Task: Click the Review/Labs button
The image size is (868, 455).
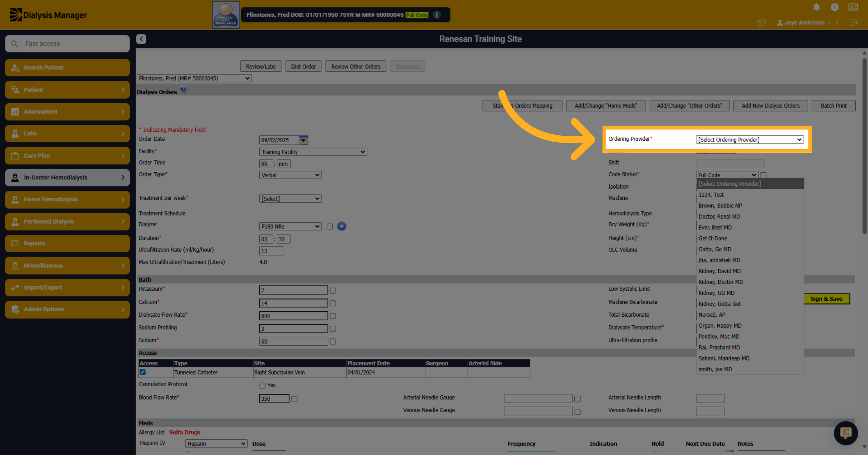Action: 260,67
